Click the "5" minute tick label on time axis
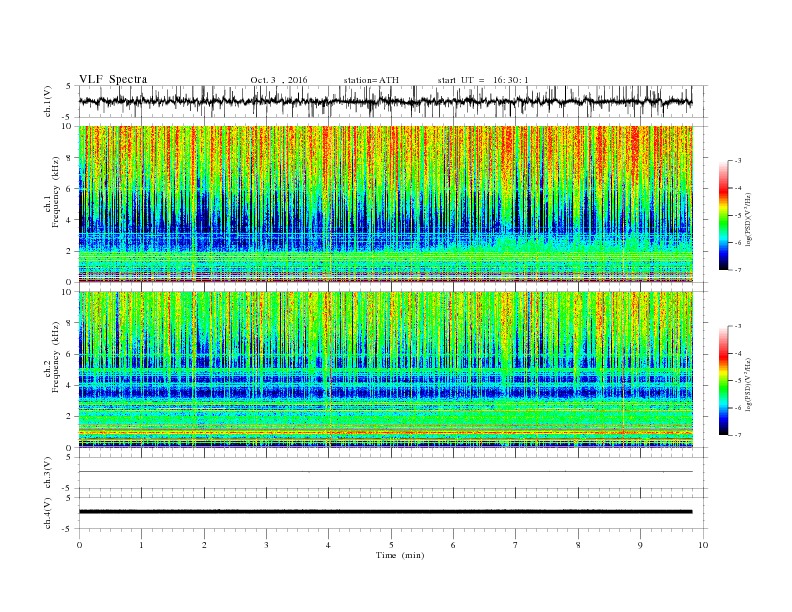 (391, 545)
